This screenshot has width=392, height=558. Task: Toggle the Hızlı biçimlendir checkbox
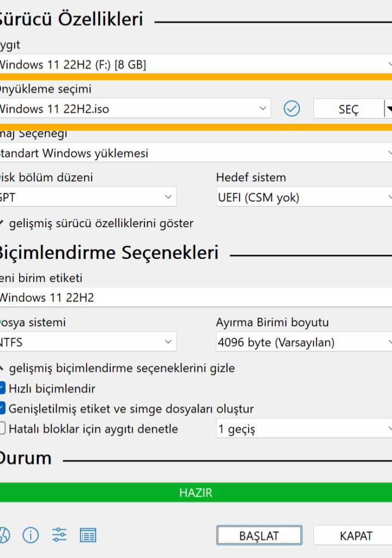click(x=2, y=389)
